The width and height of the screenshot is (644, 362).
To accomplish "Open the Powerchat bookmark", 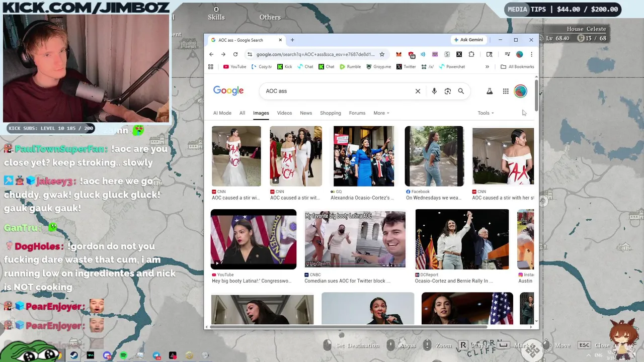I will [x=452, y=67].
